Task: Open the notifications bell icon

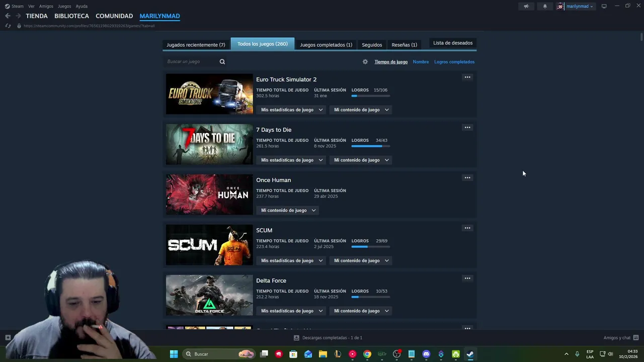Action: coord(545,7)
